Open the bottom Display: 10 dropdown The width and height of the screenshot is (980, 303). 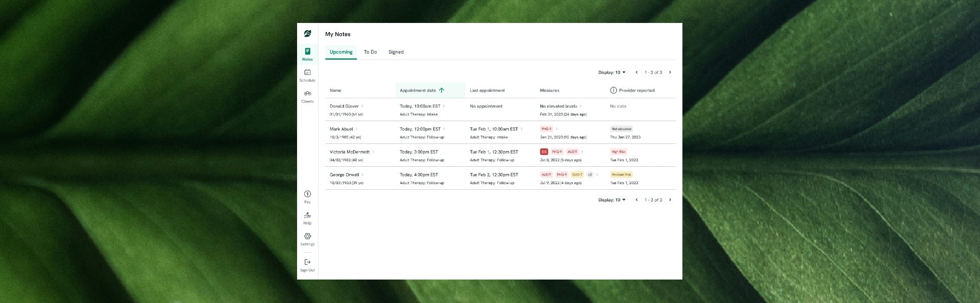[x=611, y=200]
